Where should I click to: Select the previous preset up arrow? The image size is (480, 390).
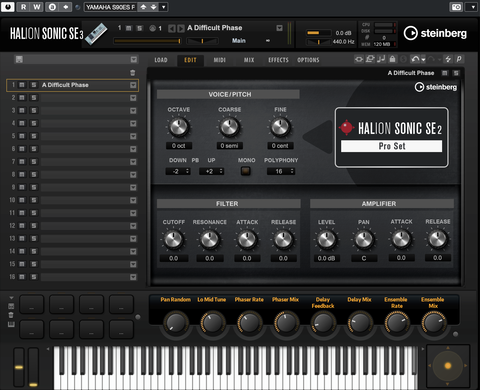(x=143, y=7)
